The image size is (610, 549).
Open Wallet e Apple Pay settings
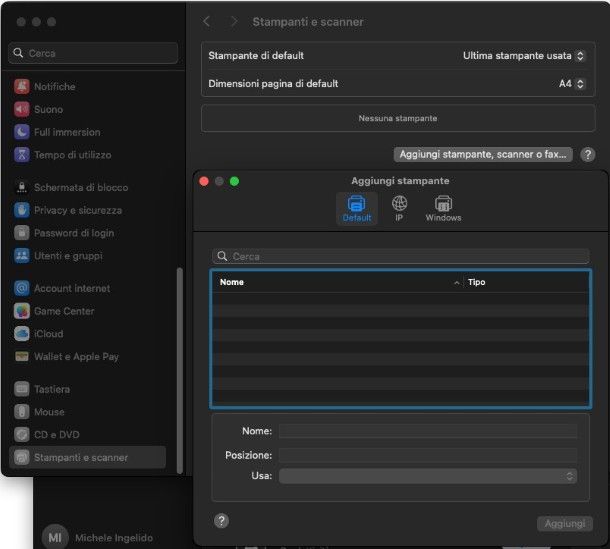[76, 357]
